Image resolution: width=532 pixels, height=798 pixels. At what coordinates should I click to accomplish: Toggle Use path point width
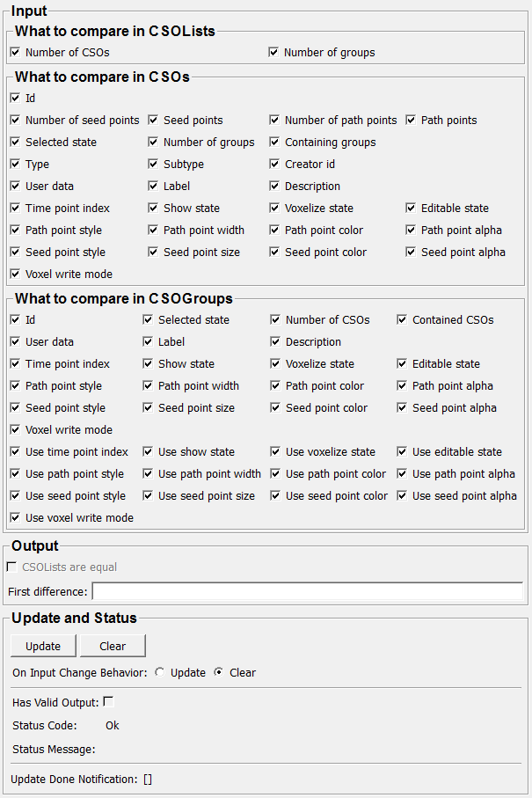pos(148,474)
